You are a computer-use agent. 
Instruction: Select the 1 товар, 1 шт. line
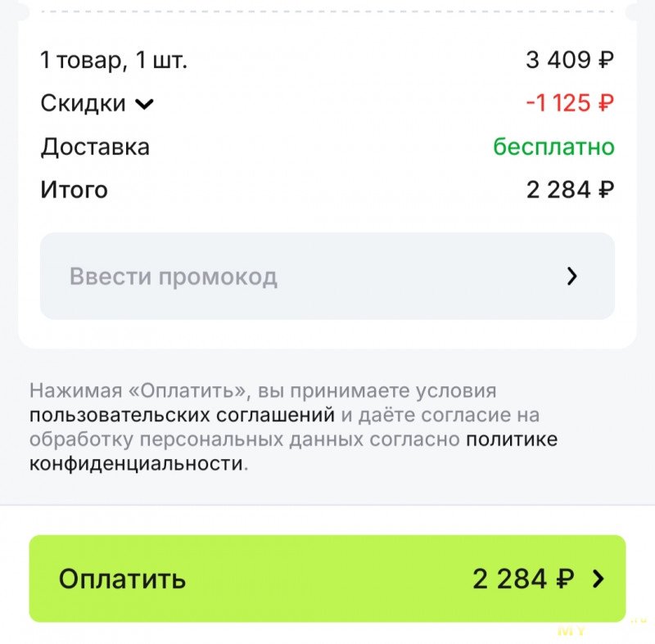coord(114,60)
